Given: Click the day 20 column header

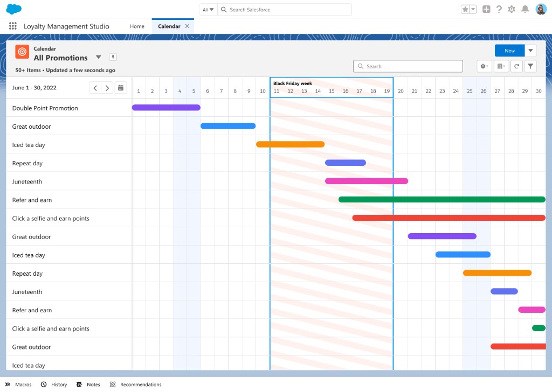Looking at the screenshot, I should pos(401,91).
